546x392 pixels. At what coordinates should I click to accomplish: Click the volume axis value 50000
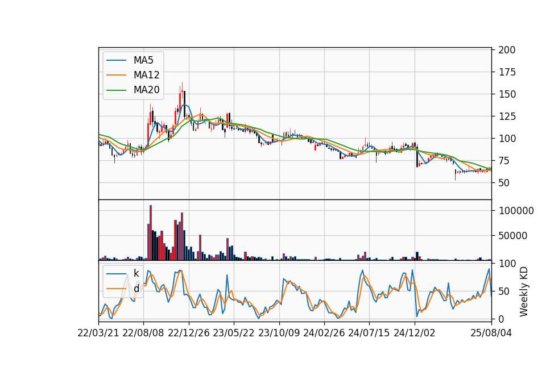(513, 236)
